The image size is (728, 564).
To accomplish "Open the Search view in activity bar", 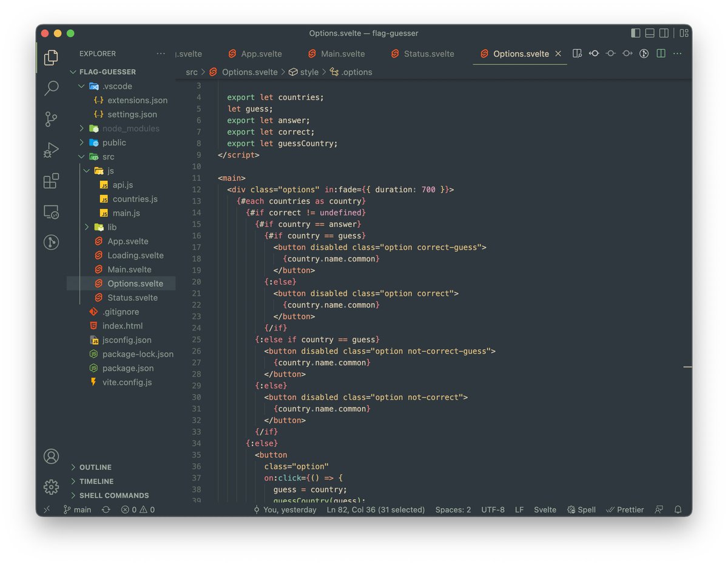I will [52, 89].
